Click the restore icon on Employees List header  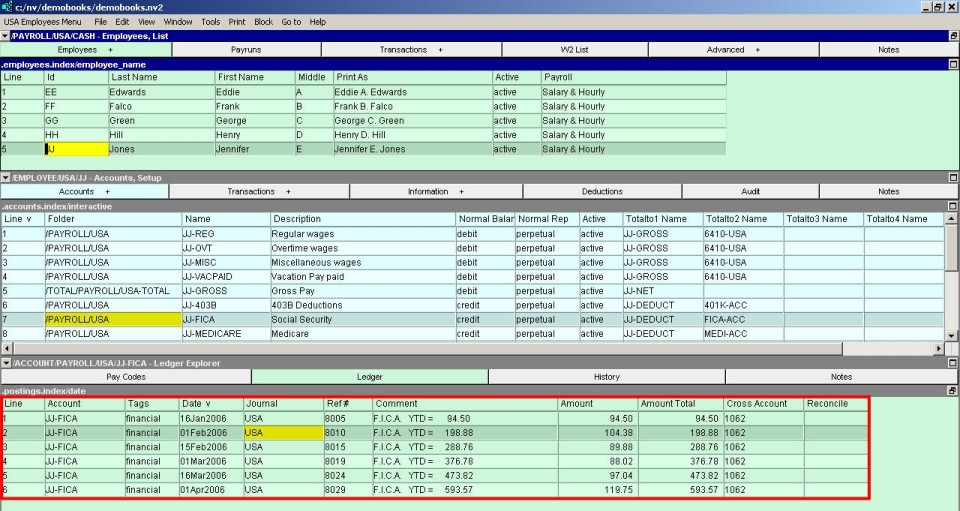[952, 36]
